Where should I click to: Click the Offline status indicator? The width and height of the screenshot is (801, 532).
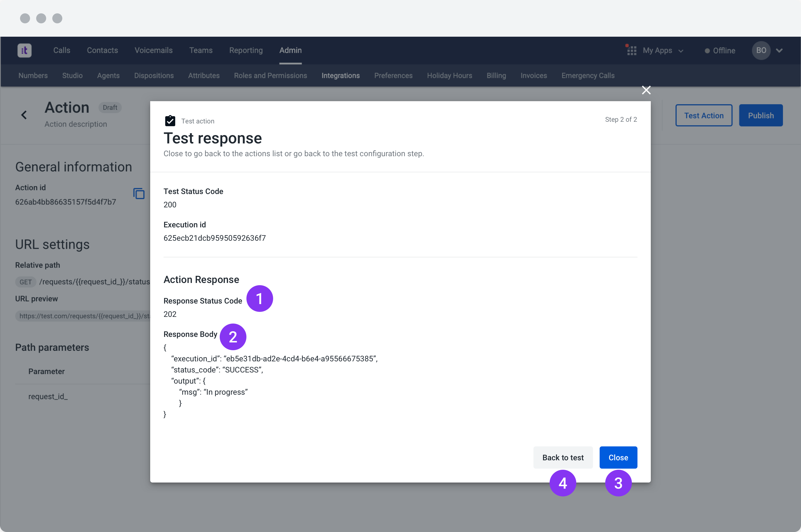coord(720,51)
